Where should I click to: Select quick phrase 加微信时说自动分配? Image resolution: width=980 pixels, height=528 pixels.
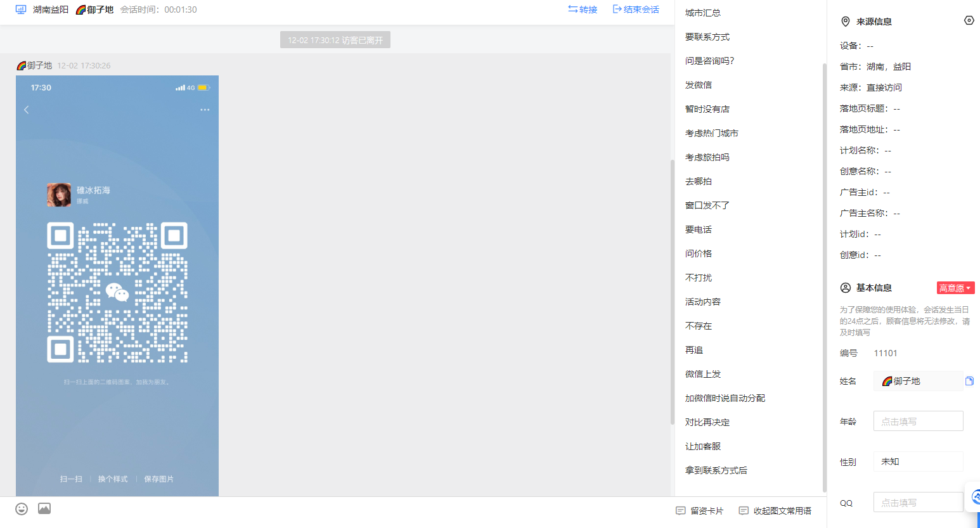(725, 398)
